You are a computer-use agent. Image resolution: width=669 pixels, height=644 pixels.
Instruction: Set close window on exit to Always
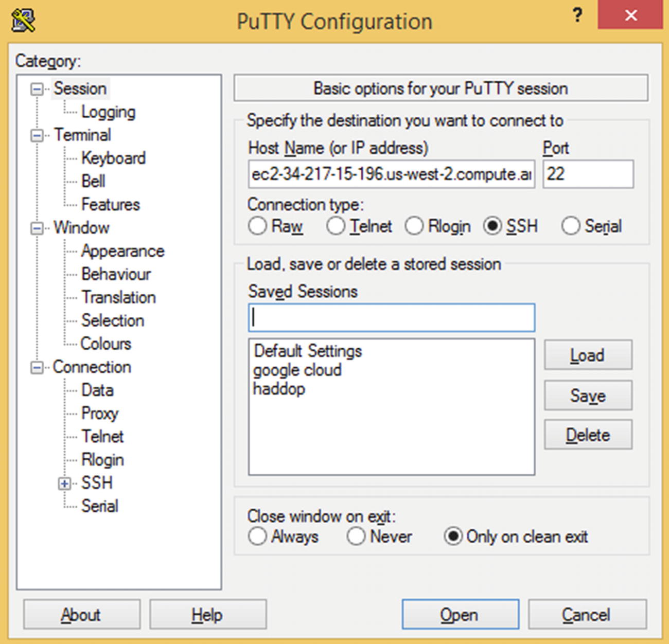click(x=257, y=536)
